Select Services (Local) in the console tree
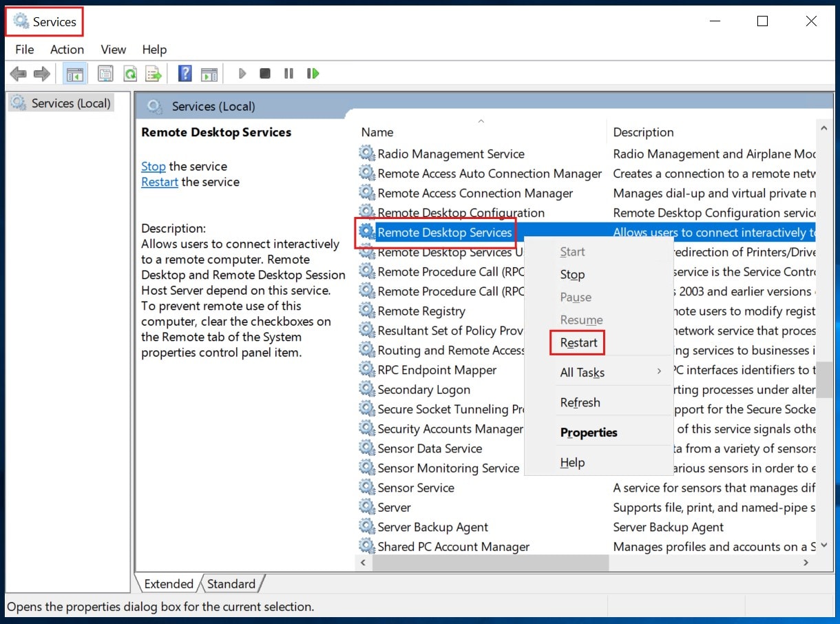 pyautogui.click(x=61, y=103)
